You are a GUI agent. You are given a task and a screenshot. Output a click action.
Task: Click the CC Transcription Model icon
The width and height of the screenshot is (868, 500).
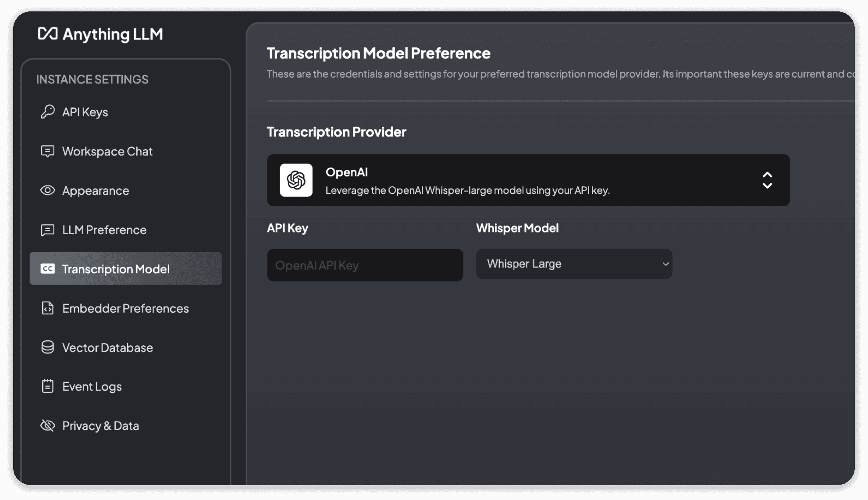(48, 269)
